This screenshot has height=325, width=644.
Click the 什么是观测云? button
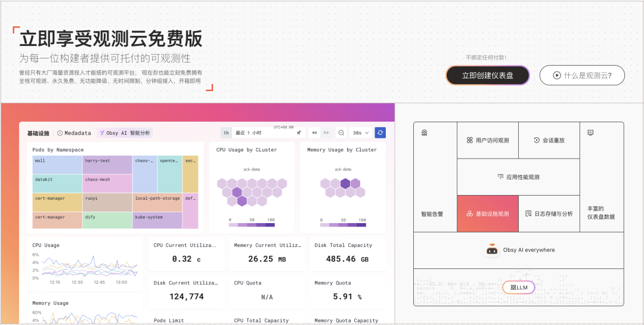click(x=582, y=76)
